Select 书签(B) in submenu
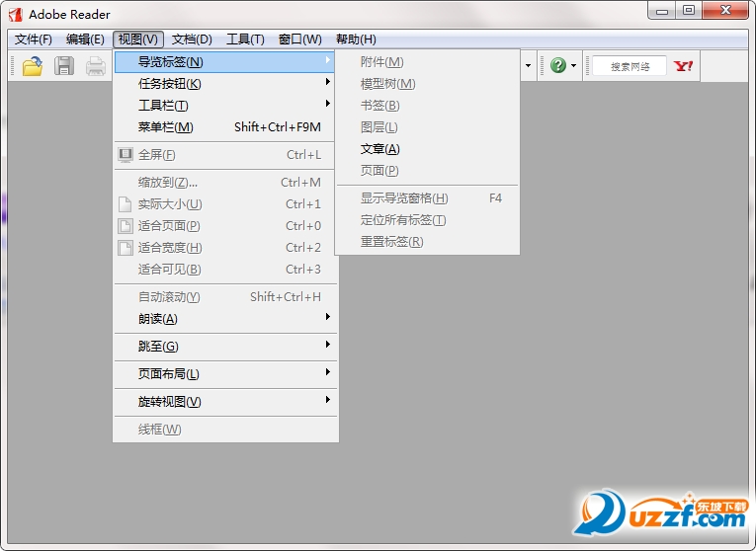 [x=427, y=106]
